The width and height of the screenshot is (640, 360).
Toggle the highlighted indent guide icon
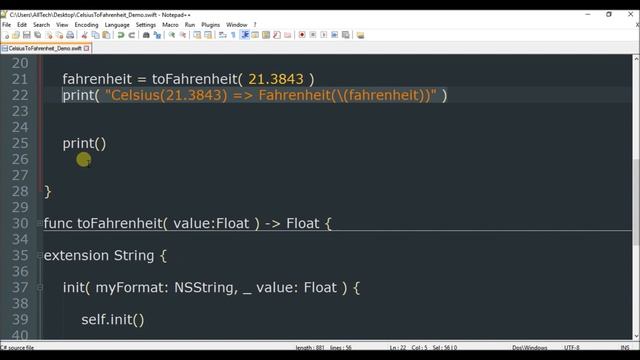(245, 35)
